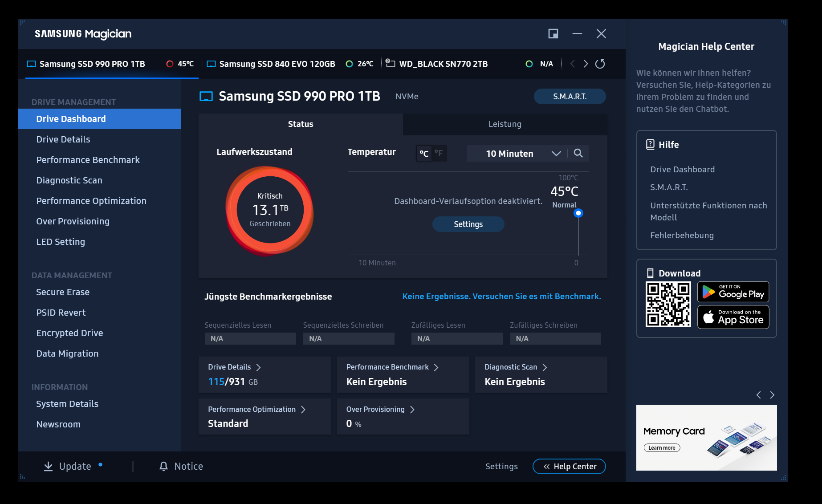Open the 10 Minuten time range dropdown
Viewport: 822px width, 504px height.
[x=517, y=153]
